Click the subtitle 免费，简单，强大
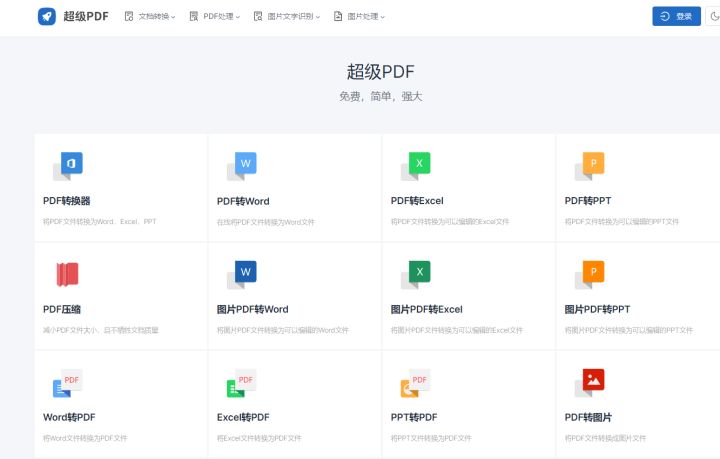The width and height of the screenshot is (720, 459). (x=381, y=96)
